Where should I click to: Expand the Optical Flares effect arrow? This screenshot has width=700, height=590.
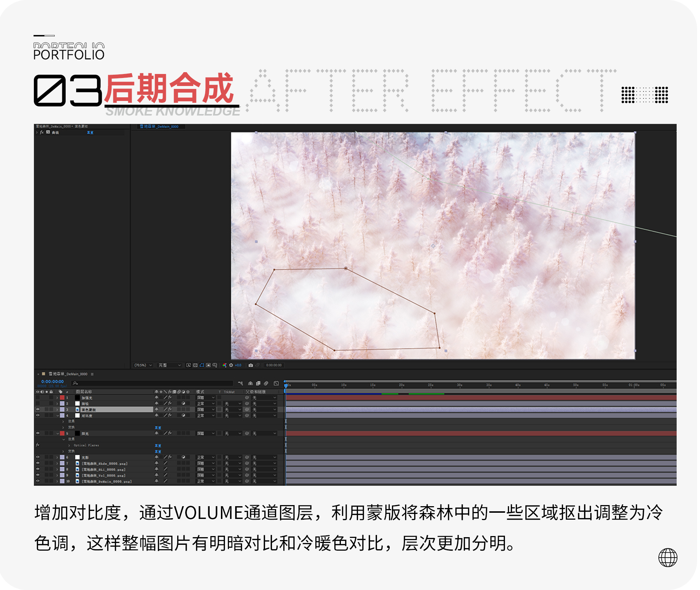[69, 445]
